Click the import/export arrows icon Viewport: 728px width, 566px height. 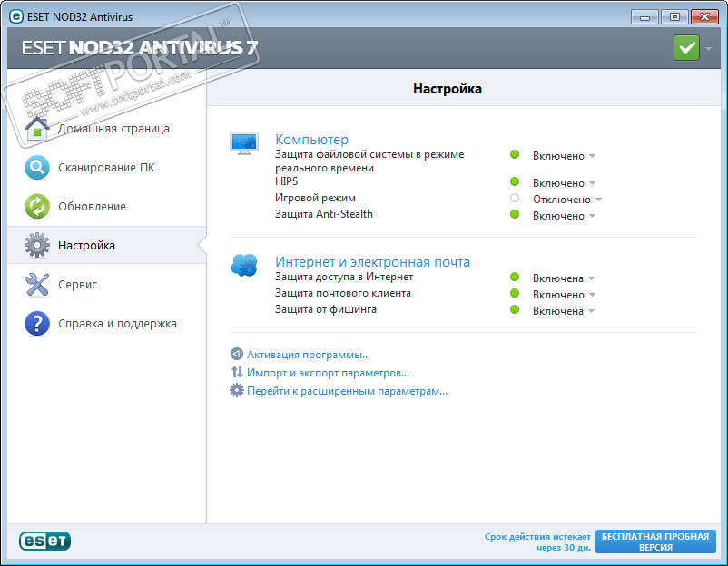coord(237,372)
